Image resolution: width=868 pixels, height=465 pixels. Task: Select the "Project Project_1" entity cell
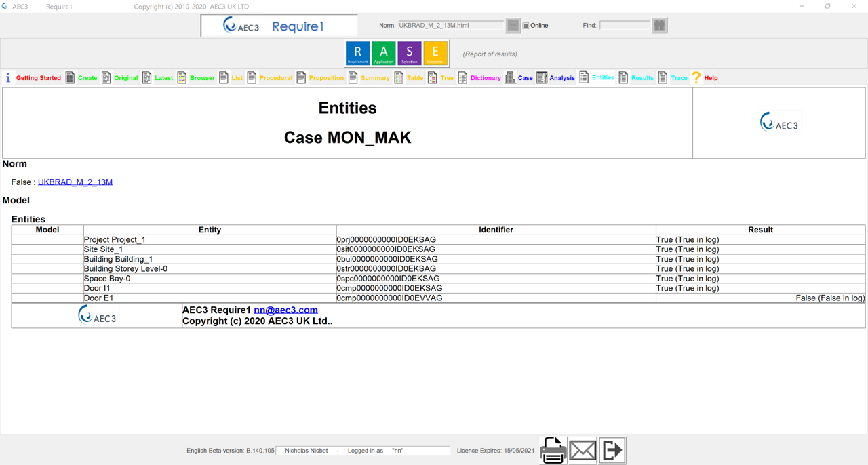[x=210, y=239]
